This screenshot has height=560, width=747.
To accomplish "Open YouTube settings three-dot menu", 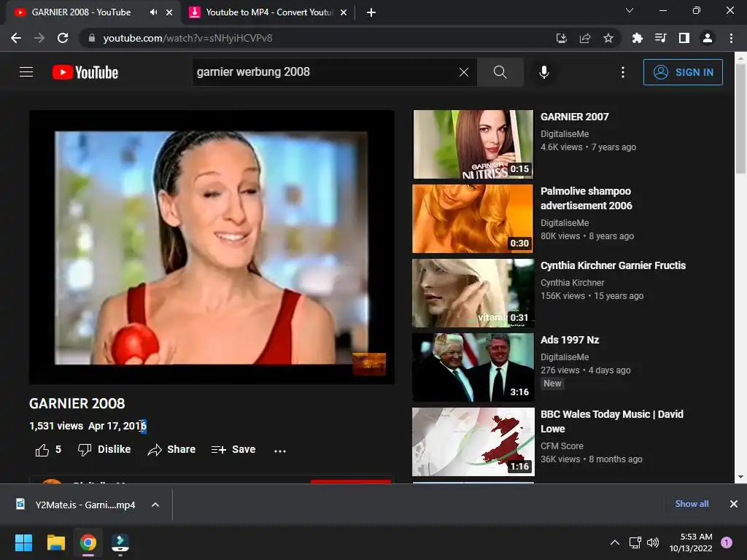I will click(623, 72).
